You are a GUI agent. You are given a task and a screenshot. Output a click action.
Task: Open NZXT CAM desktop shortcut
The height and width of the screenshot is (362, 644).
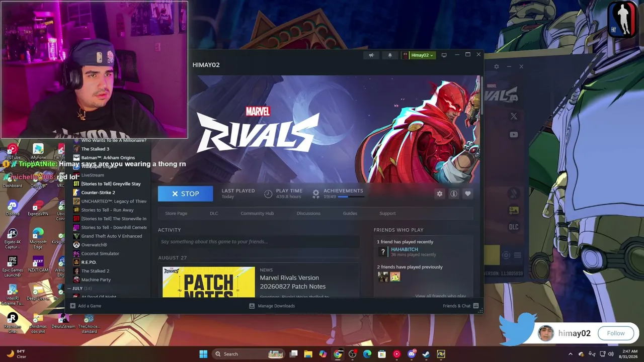coord(38,264)
